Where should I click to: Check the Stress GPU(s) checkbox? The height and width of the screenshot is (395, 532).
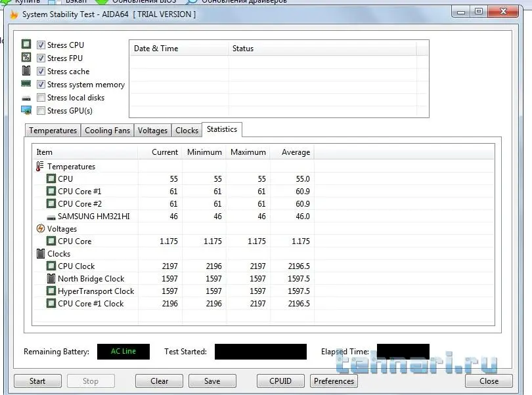click(41, 111)
